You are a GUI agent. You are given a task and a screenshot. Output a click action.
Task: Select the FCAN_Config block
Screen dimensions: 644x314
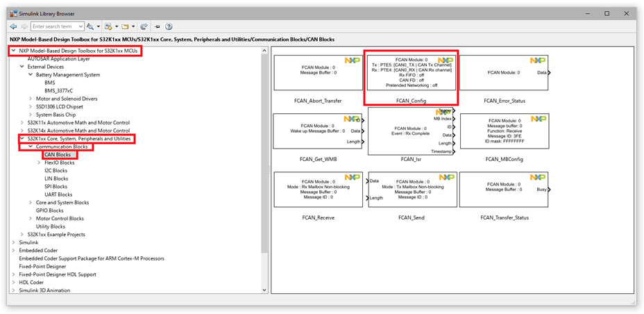[411, 72]
